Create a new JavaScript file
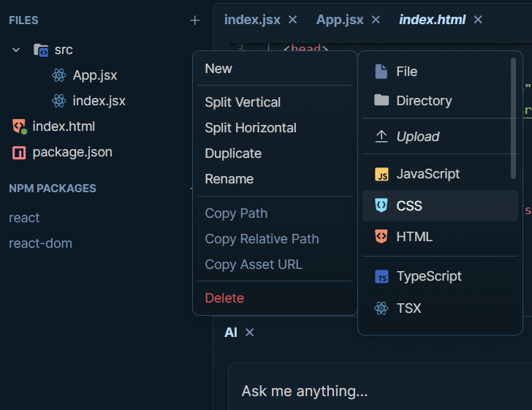Viewport: 532px width, 410px height. [x=440, y=174]
